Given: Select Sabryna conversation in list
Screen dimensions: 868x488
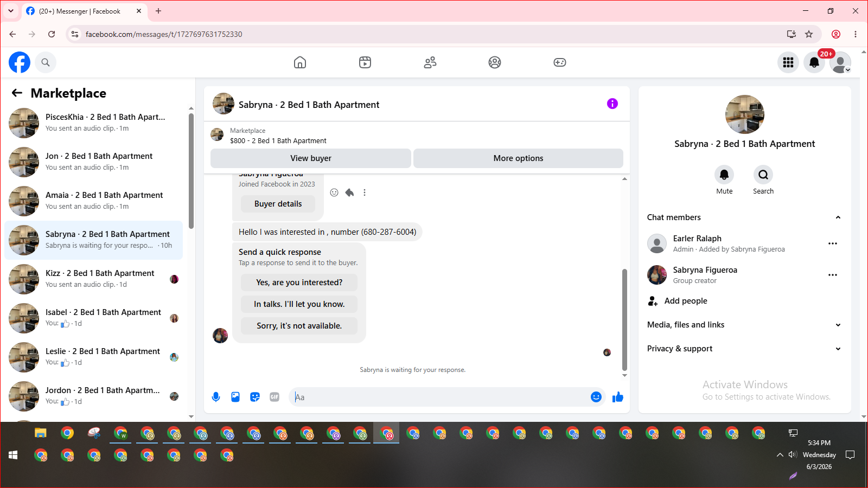Looking at the screenshot, I should (93, 240).
